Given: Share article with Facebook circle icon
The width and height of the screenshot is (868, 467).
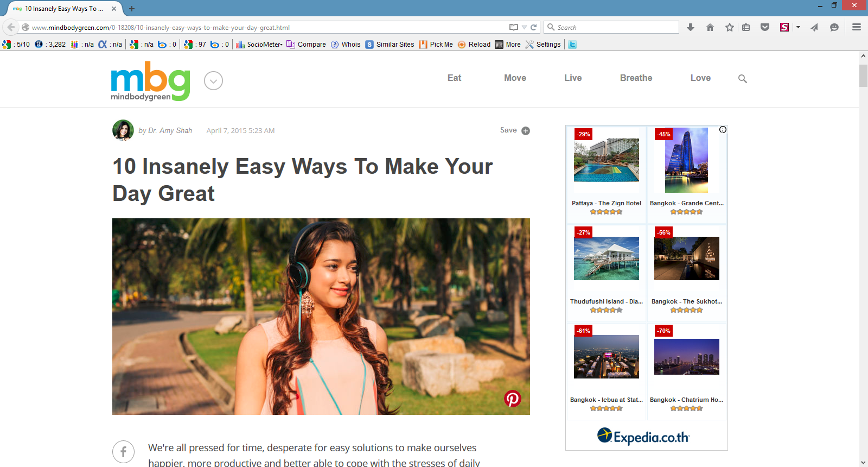Looking at the screenshot, I should tap(124, 452).
